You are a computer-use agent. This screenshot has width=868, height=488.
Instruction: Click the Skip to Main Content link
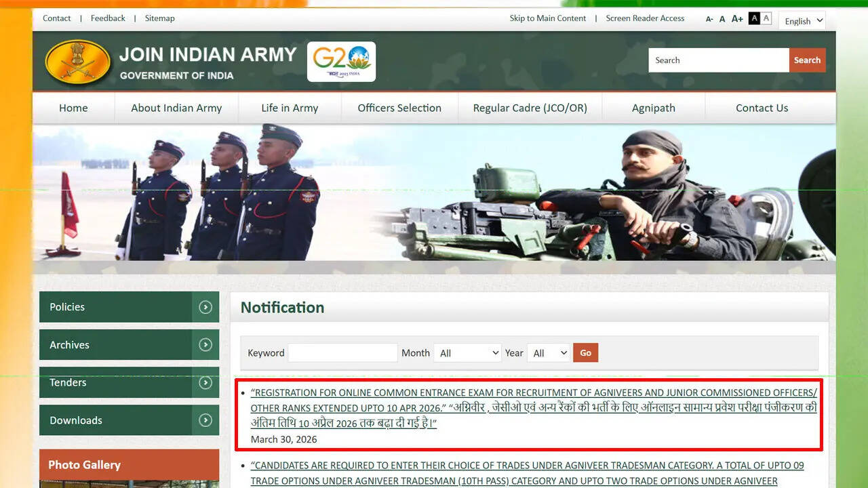pyautogui.click(x=548, y=18)
